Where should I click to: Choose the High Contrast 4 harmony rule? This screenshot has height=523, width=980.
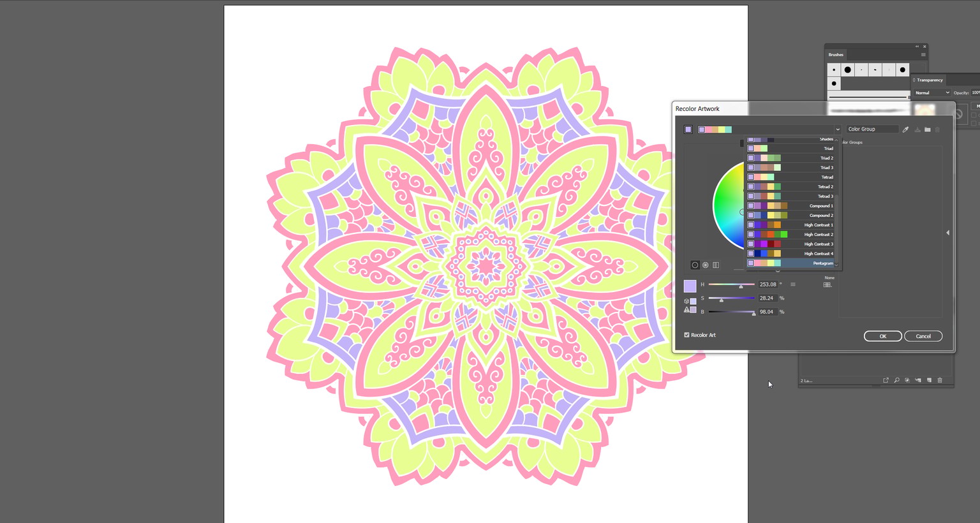coord(791,254)
